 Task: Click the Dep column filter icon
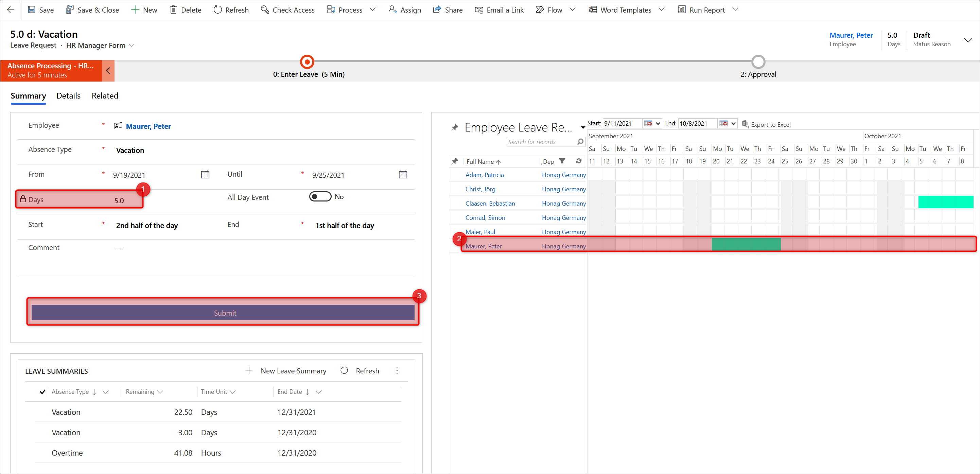click(x=562, y=161)
